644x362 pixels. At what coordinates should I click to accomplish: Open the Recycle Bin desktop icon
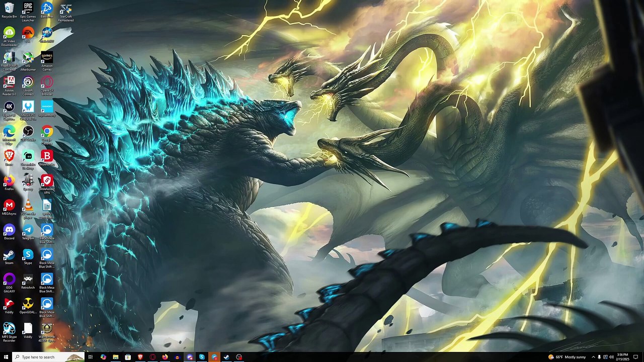coord(9,11)
